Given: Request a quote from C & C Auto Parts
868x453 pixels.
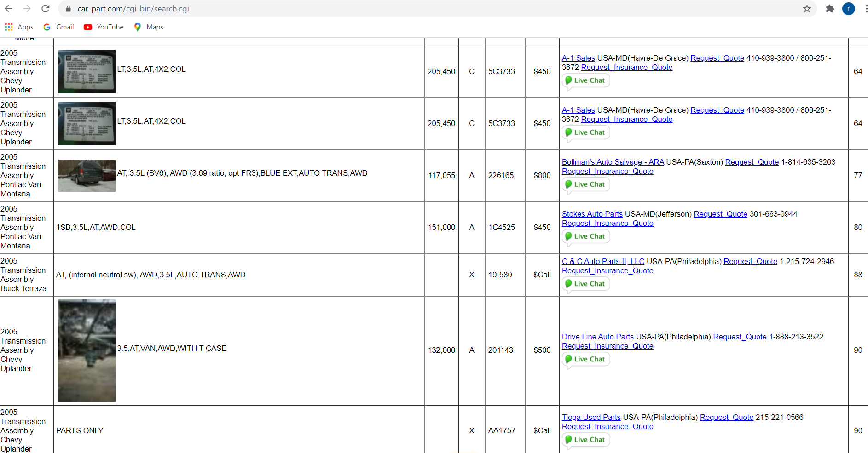Looking at the screenshot, I should click(751, 261).
